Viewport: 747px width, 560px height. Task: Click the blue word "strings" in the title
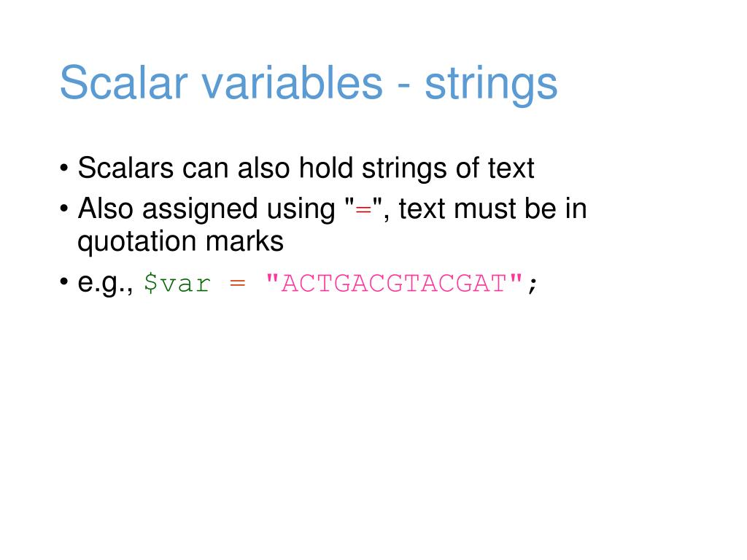point(491,86)
